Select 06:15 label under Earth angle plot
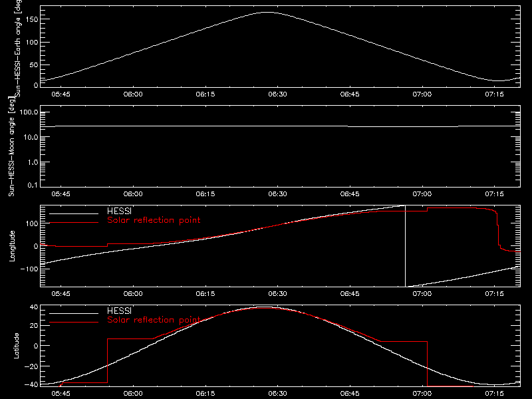The width and height of the screenshot is (532, 399). [205, 94]
